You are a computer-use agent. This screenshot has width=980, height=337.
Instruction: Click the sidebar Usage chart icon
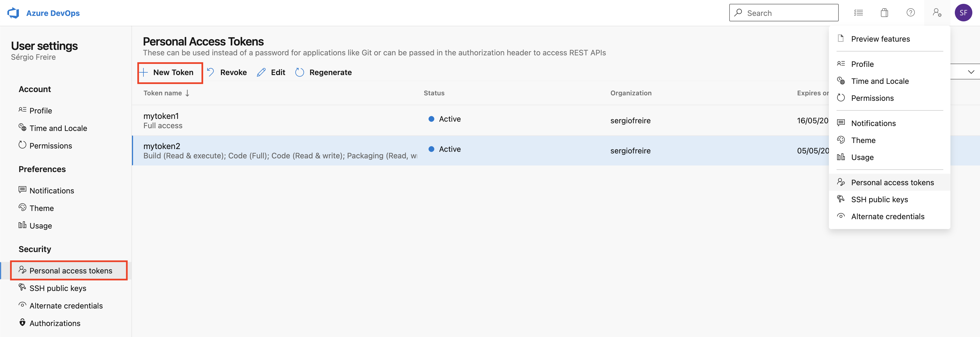(x=22, y=225)
